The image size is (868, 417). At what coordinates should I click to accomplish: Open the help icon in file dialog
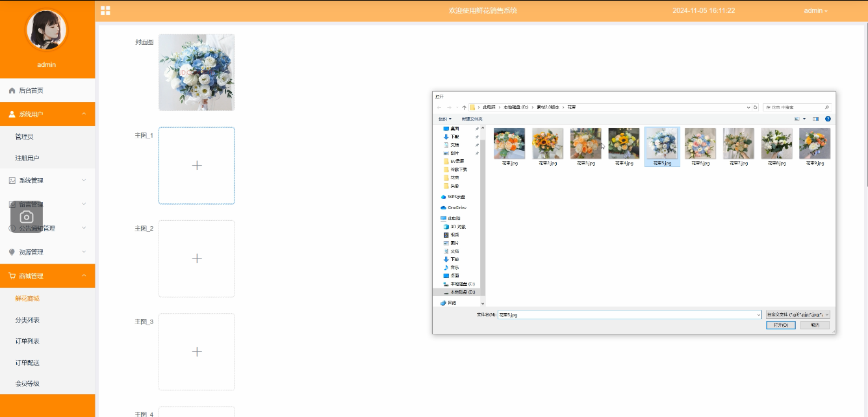click(x=828, y=119)
